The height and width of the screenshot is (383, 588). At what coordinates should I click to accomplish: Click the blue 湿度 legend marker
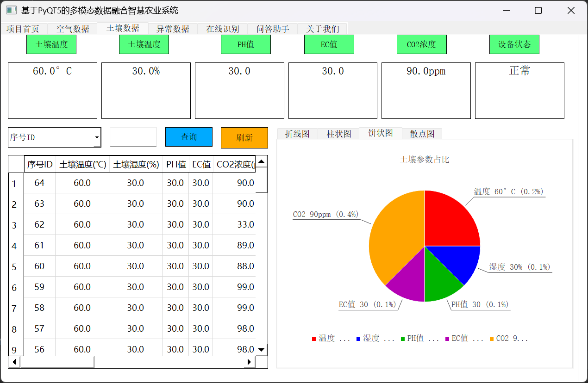click(x=358, y=339)
